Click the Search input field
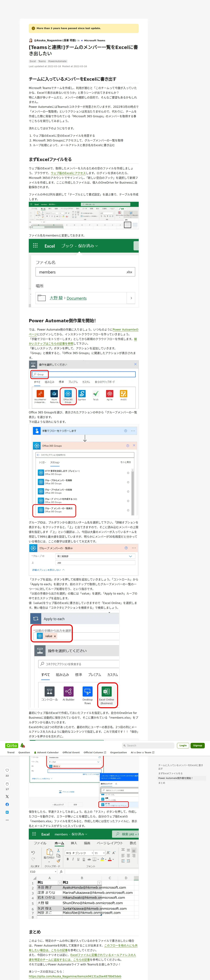Screen dimensions: 210x980 148,745
